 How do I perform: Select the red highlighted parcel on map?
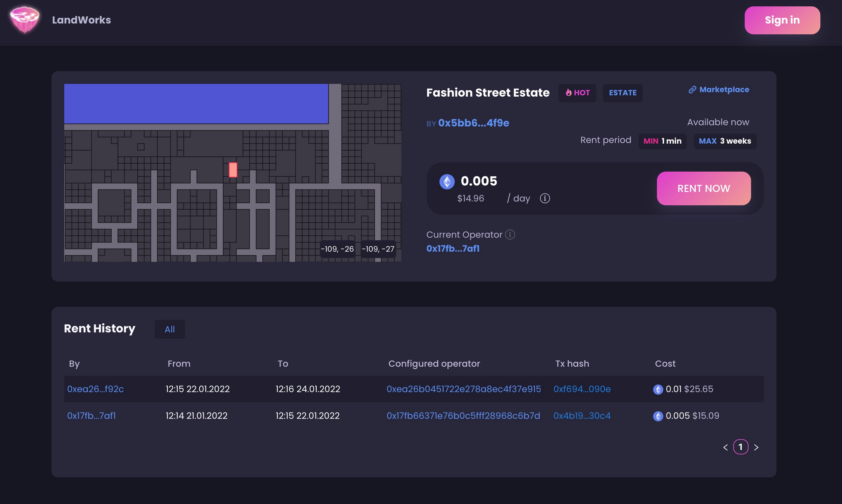[233, 169]
